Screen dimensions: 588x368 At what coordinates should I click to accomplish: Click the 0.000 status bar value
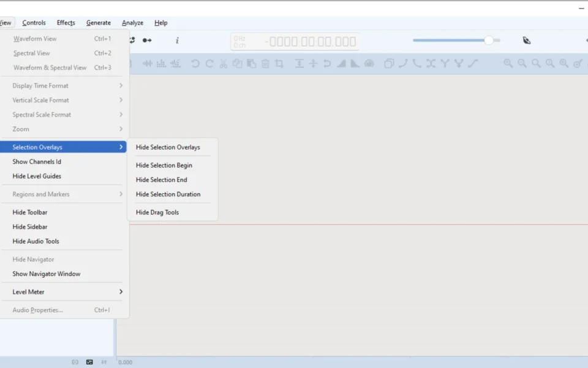pyautogui.click(x=125, y=362)
